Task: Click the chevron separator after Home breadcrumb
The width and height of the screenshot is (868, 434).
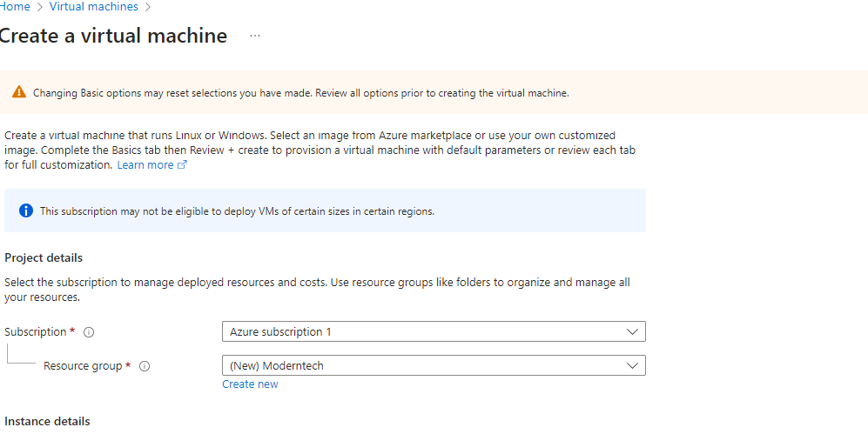Action: tap(39, 7)
